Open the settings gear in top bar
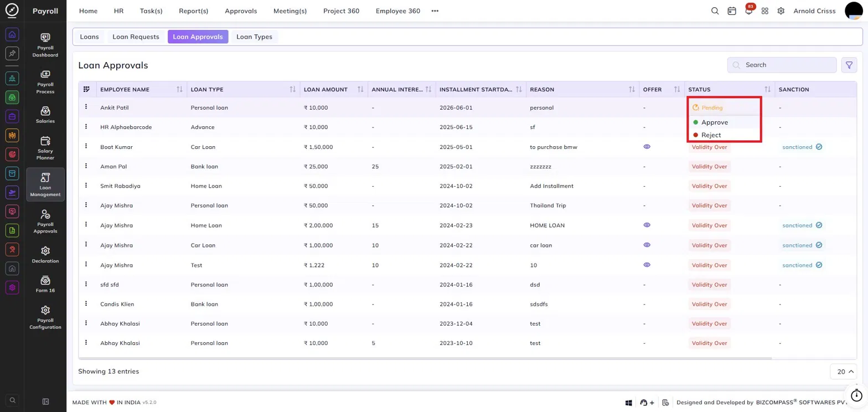 click(x=781, y=11)
